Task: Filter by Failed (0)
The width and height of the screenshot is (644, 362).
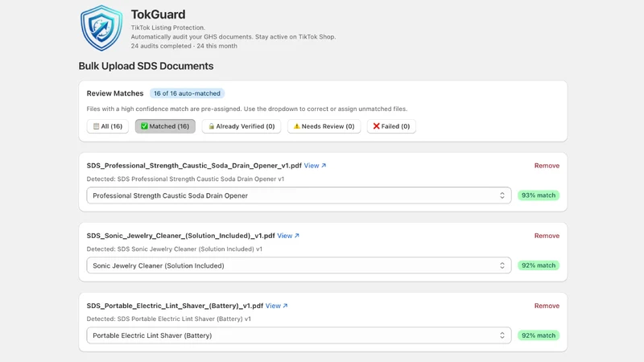Action: [x=391, y=126]
